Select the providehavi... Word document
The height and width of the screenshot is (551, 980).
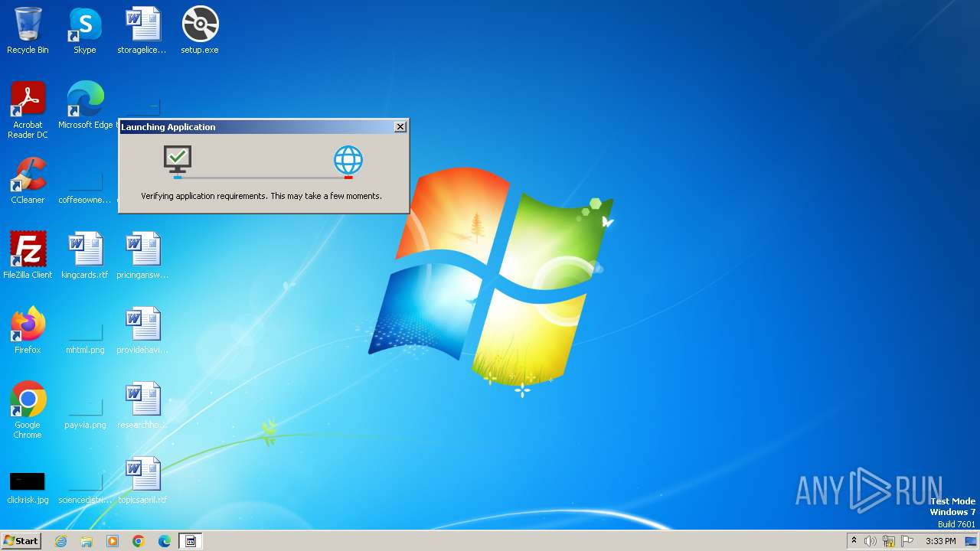point(142,331)
